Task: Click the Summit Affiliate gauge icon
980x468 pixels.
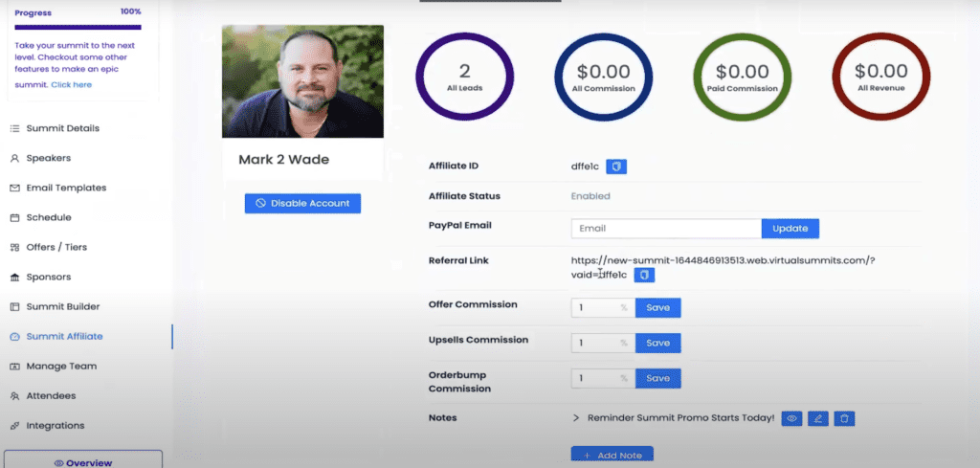Action: pos(15,336)
